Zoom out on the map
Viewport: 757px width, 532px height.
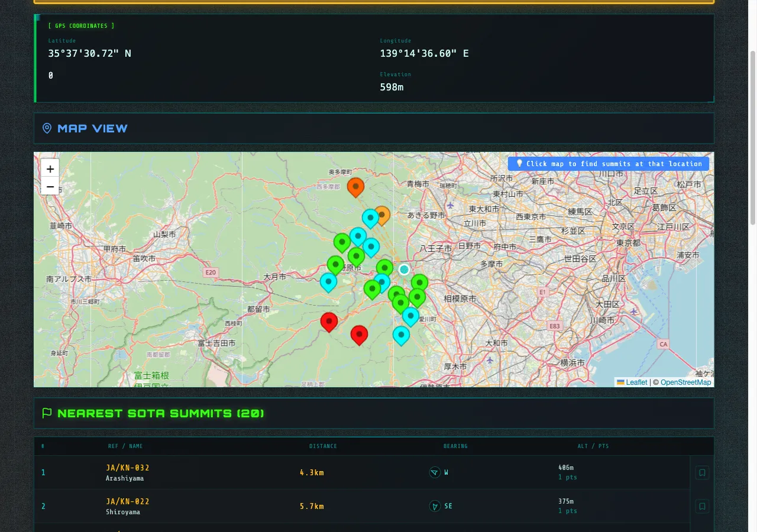tap(50, 187)
